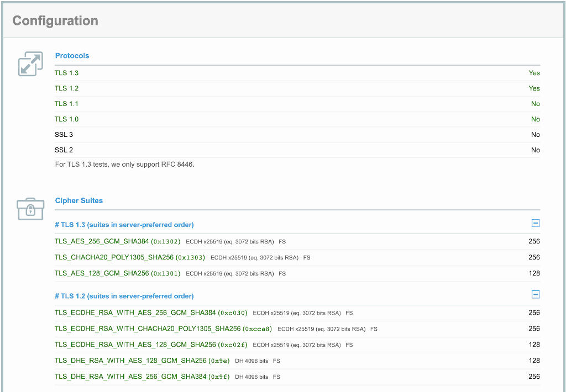Click key-exchange details for TLS_AES_256_GCM_SHA384

(x=230, y=242)
